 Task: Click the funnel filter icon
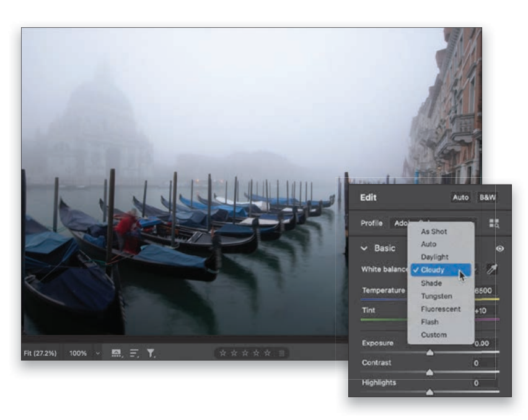[x=151, y=352]
